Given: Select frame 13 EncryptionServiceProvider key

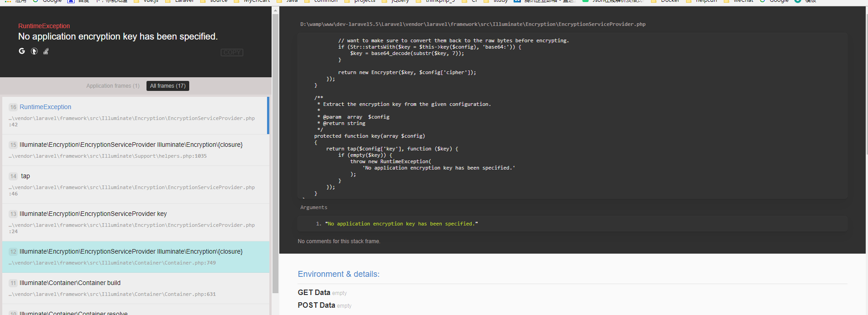Looking at the screenshot, I should tap(136, 222).
